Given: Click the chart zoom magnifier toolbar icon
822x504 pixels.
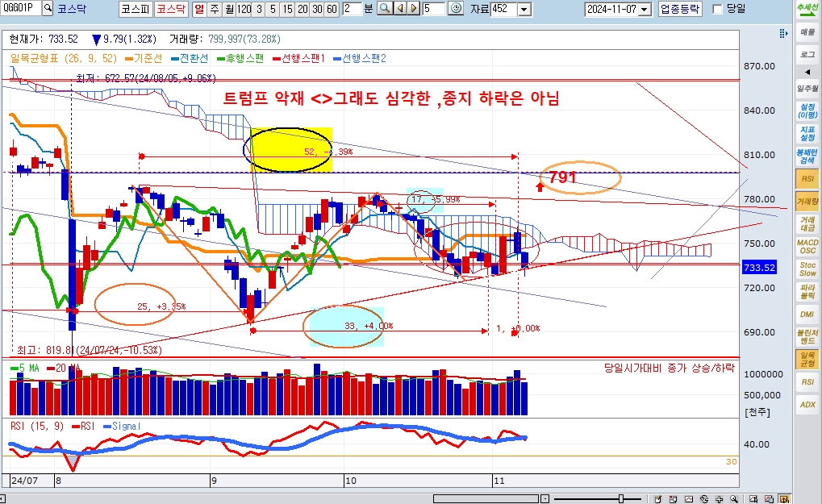Looking at the screenshot, I should coord(385,9).
